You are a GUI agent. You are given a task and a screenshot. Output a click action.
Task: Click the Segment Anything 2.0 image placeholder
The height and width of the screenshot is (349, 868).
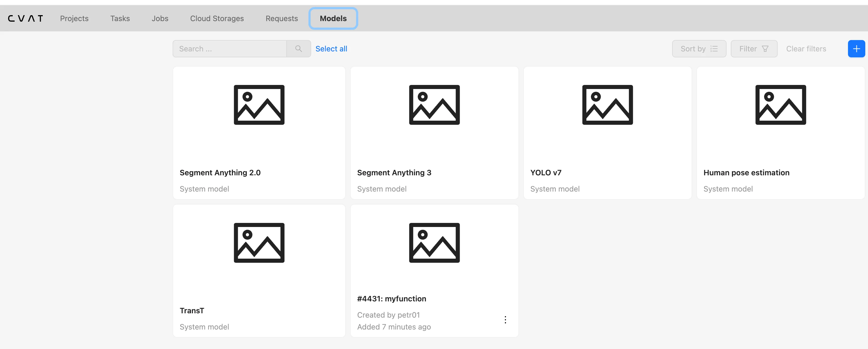pos(259,105)
